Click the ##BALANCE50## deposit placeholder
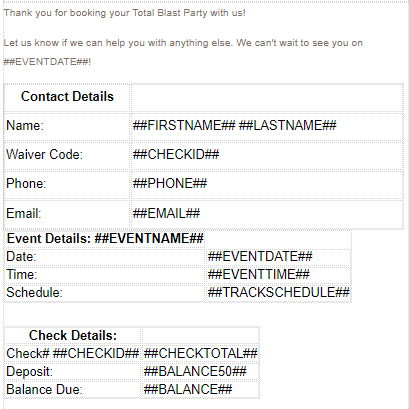 [195, 372]
